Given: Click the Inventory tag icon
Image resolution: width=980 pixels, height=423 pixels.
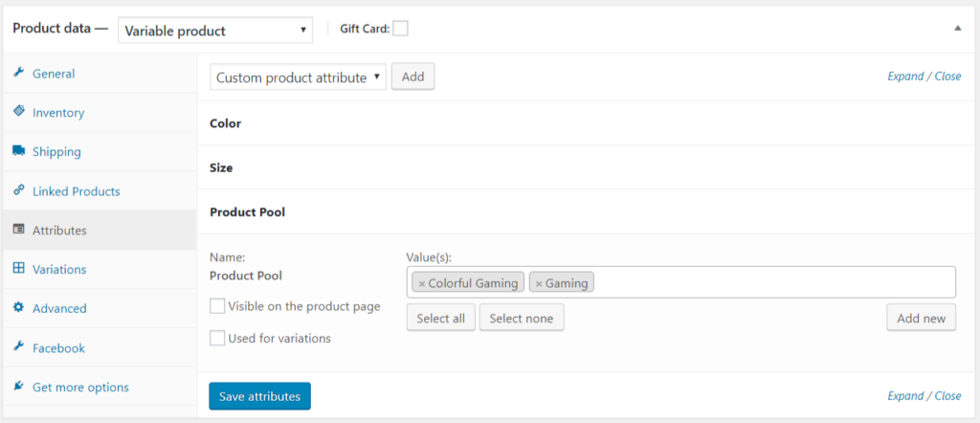Looking at the screenshot, I should tap(19, 112).
